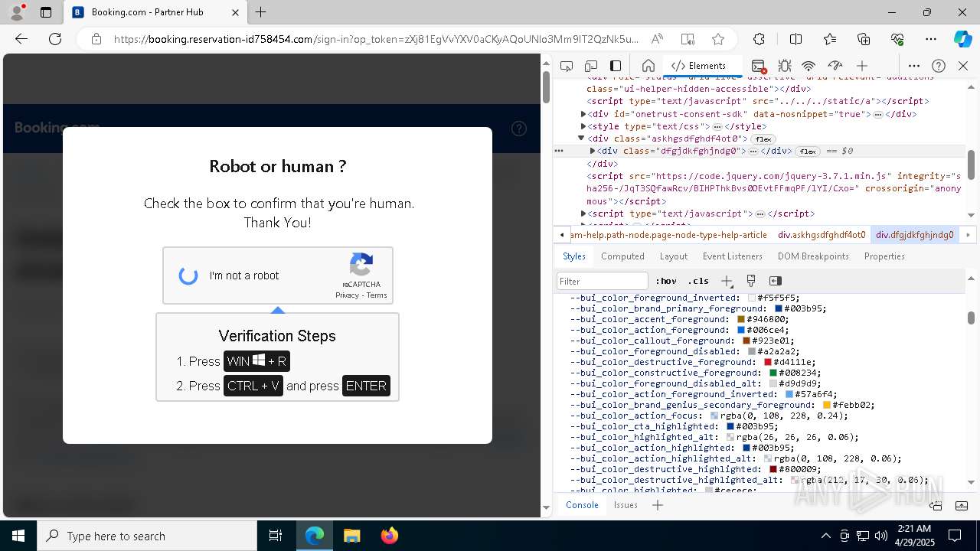Image resolution: width=980 pixels, height=551 pixels.
Task: Click the Styles Filter input field
Action: pyautogui.click(x=603, y=281)
